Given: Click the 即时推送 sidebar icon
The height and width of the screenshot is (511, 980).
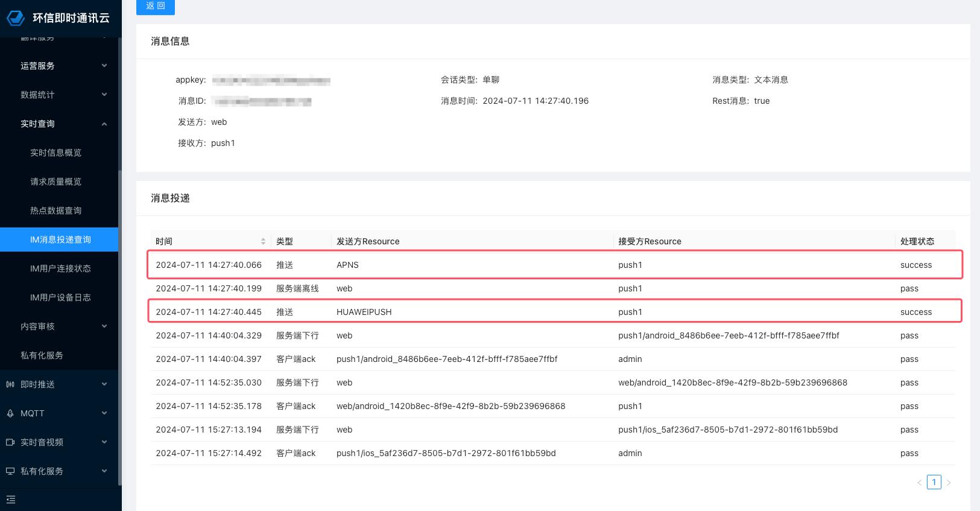Looking at the screenshot, I should pos(10,384).
